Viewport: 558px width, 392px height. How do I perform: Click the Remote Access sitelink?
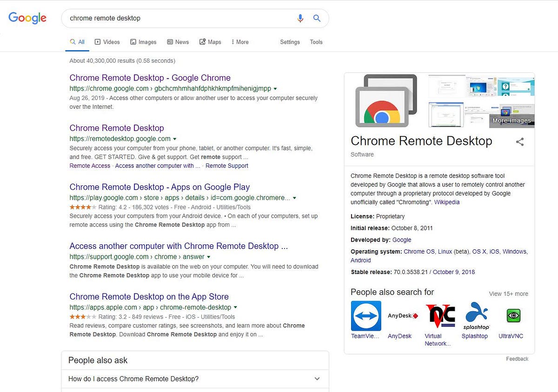90,166
